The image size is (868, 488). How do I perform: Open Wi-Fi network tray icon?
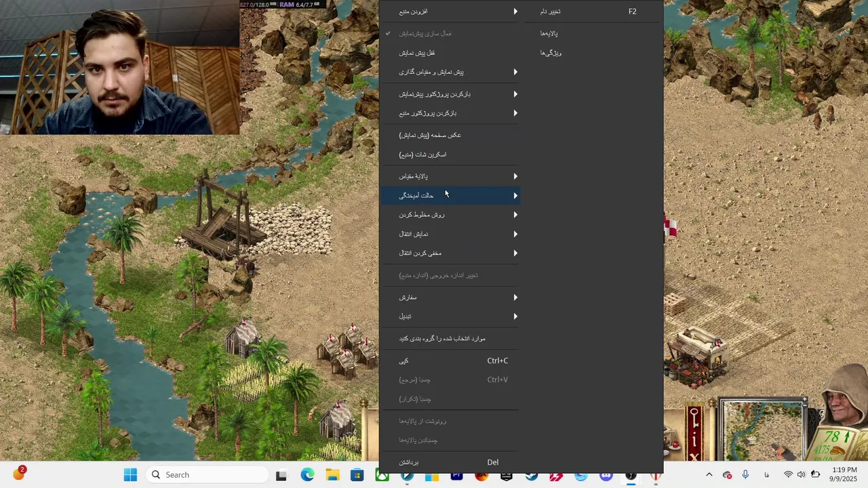coord(788,475)
